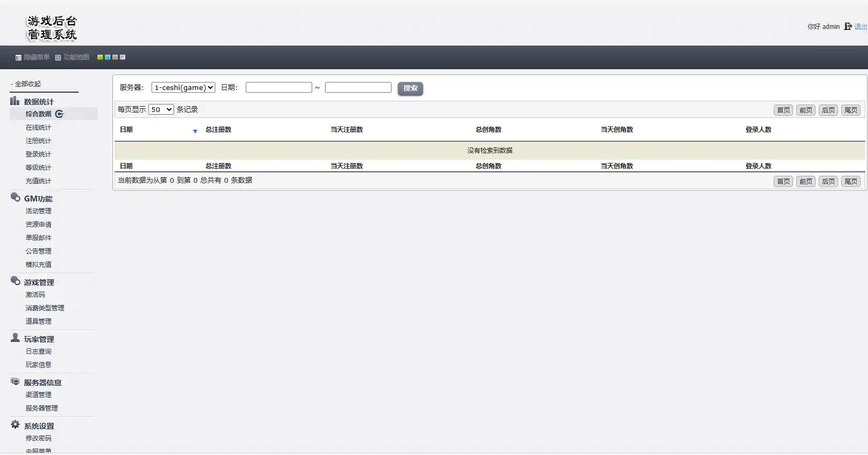This screenshot has height=455, width=868.
Task: Click the 隐藏菜单 hide menu icon
Action: [18, 57]
